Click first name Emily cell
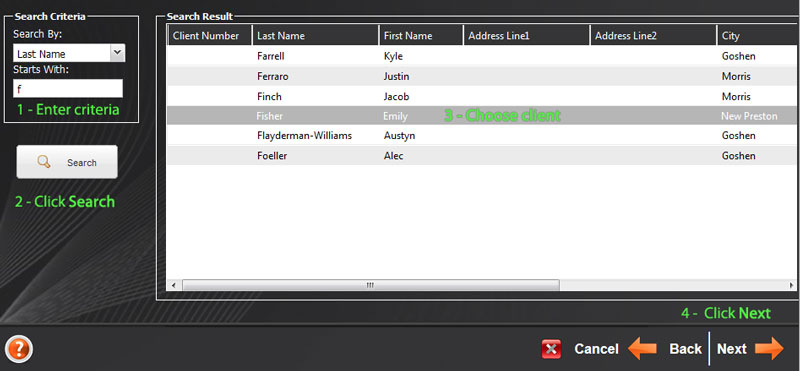The height and width of the screenshot is (371, 800). 395,116
